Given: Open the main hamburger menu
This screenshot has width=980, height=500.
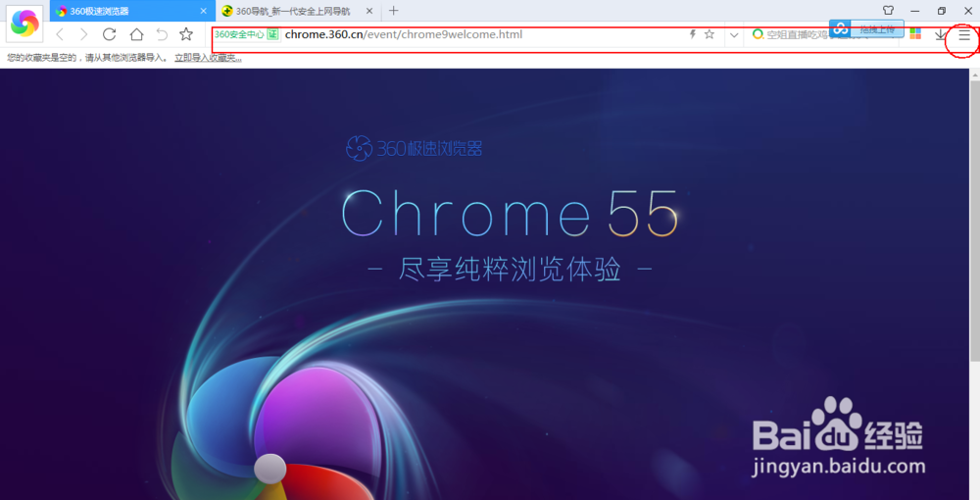Looking at the screenshot, I should click(x=964, y=35).
